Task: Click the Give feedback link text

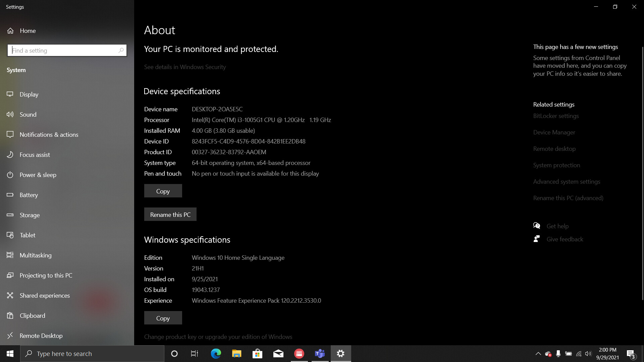Action: [x=565, y=239]
